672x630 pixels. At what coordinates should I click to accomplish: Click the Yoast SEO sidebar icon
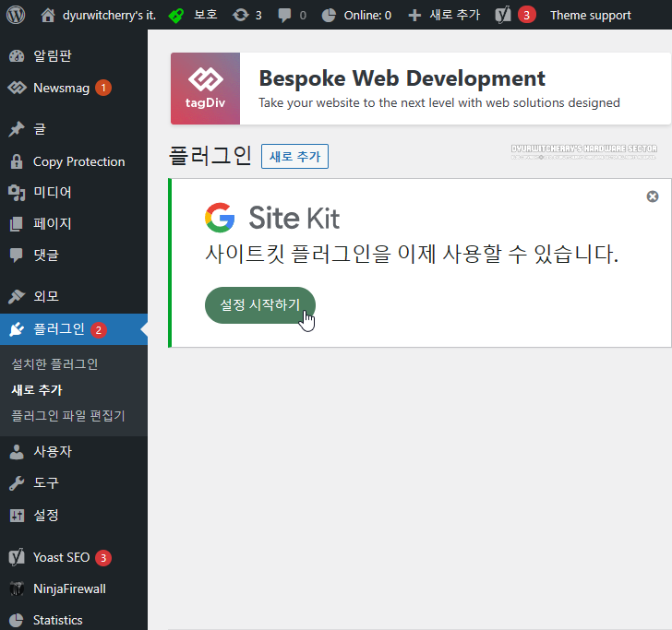pos(17,557)
